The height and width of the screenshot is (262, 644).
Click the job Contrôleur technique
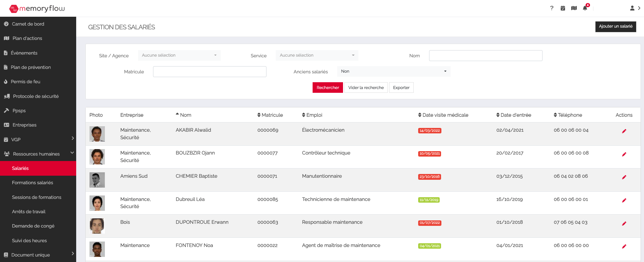[x=326, y=153]
